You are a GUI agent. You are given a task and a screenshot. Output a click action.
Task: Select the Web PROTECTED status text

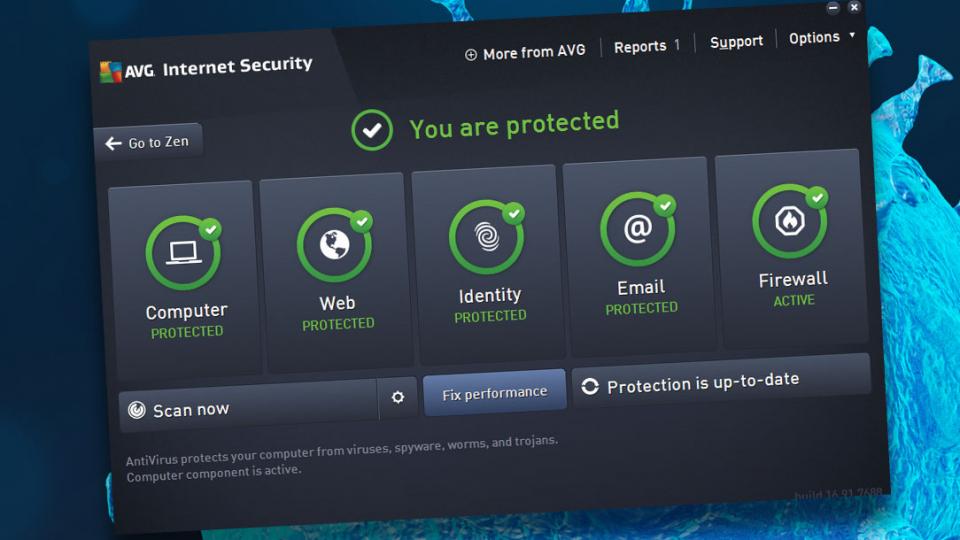338,324
